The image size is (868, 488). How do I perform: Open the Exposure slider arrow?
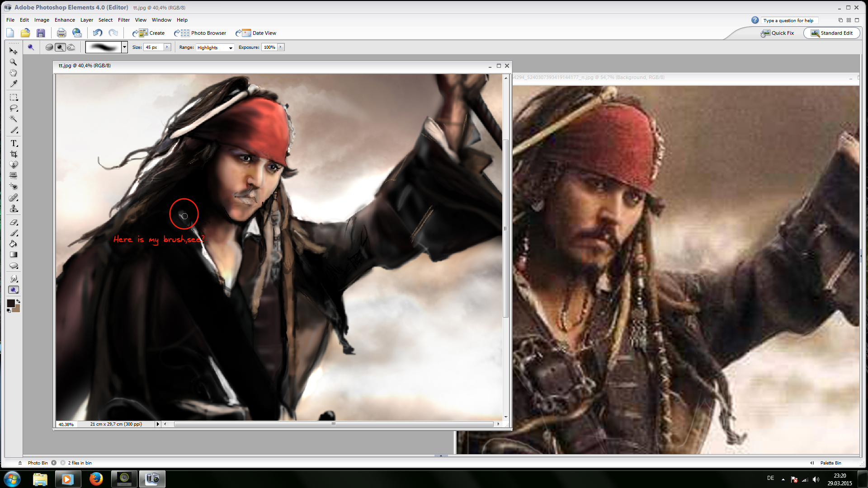[x=281, y=47]
